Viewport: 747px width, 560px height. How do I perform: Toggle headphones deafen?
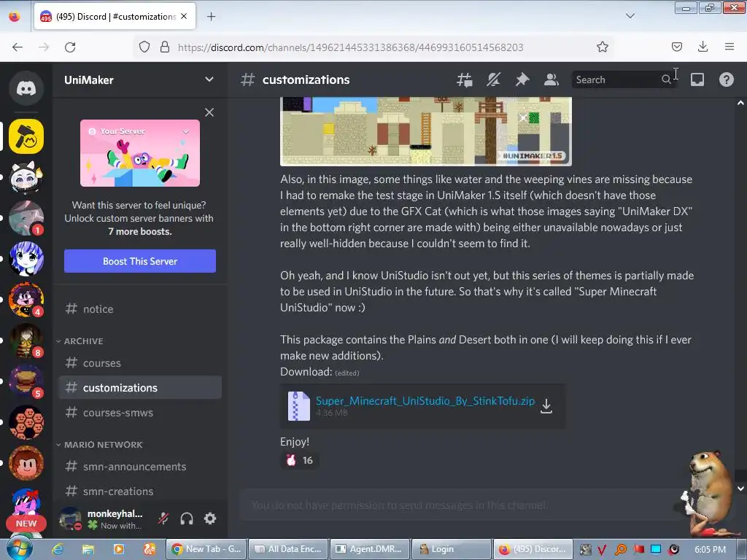coord(187,518)
